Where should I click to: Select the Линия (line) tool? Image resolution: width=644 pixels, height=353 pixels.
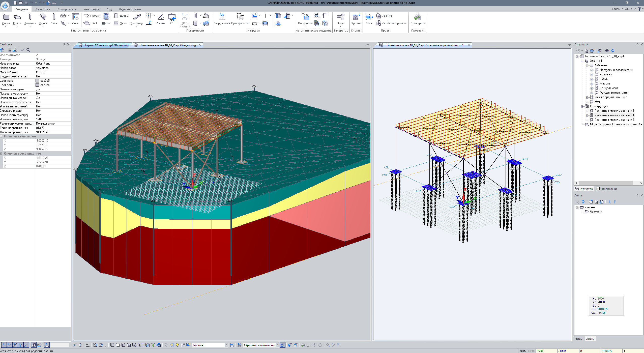tap(161, 20)
